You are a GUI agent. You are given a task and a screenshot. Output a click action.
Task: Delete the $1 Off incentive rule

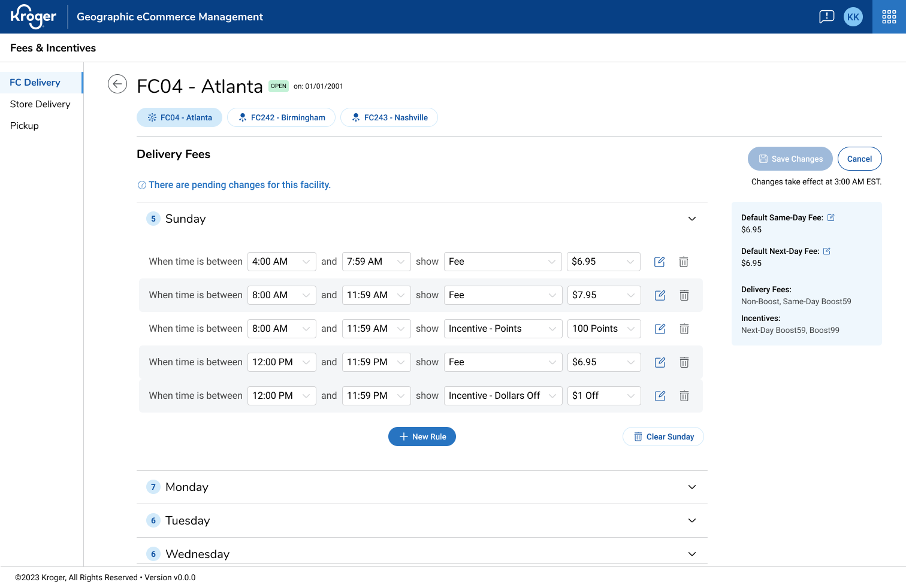click(x=684, y=396)
